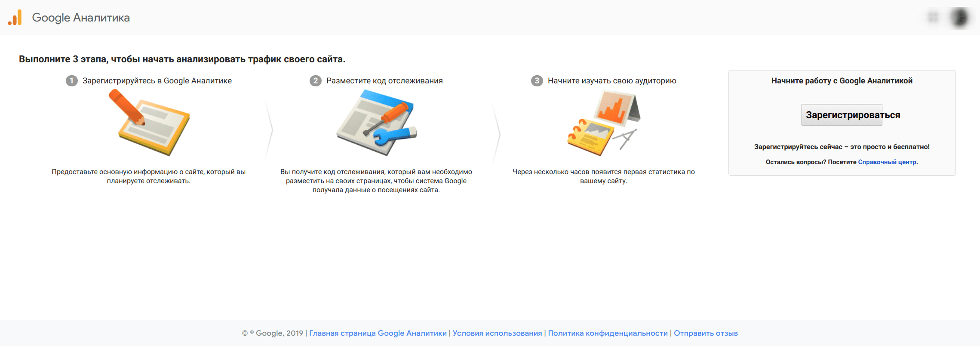Click the Зарегистрироваться button
980x349 pixels.
click(x=842, y=115)
